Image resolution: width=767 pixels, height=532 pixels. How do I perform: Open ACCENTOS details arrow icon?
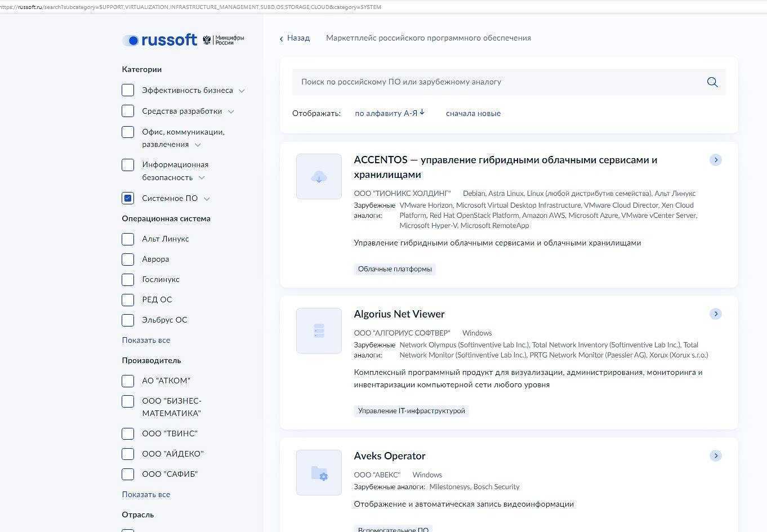pos(715,160)
